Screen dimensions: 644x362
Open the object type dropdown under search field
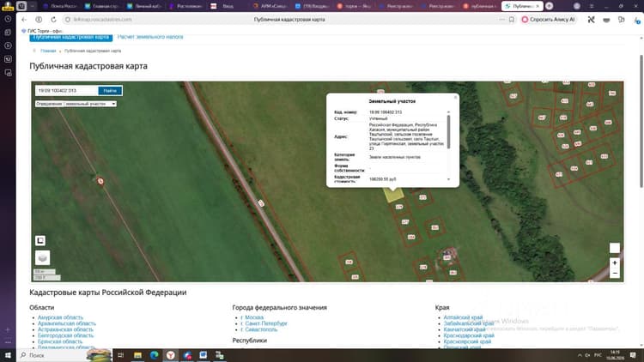(76, 104)
